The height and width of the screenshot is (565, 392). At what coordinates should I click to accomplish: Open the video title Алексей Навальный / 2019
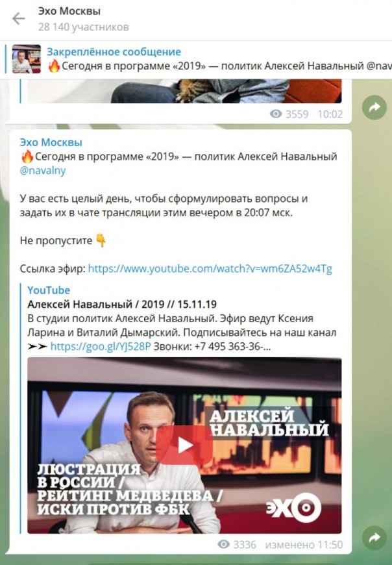tap(121, 305)
